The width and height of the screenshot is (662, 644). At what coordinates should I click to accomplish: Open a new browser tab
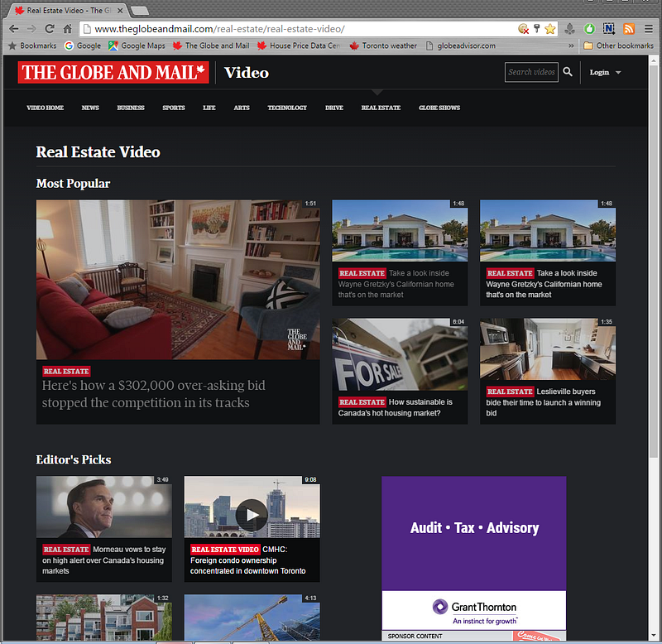[x=139, y=11]
